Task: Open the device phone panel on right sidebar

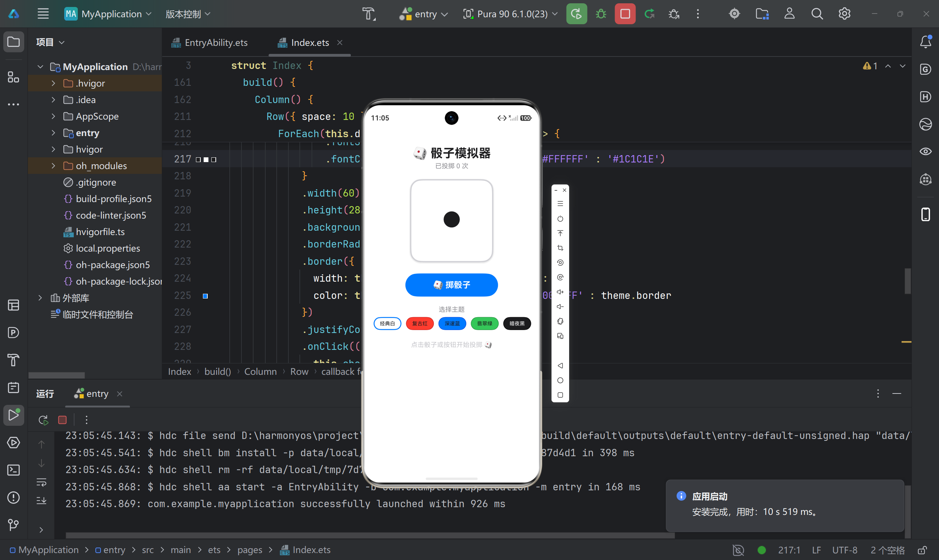Action: click(925, 214)
